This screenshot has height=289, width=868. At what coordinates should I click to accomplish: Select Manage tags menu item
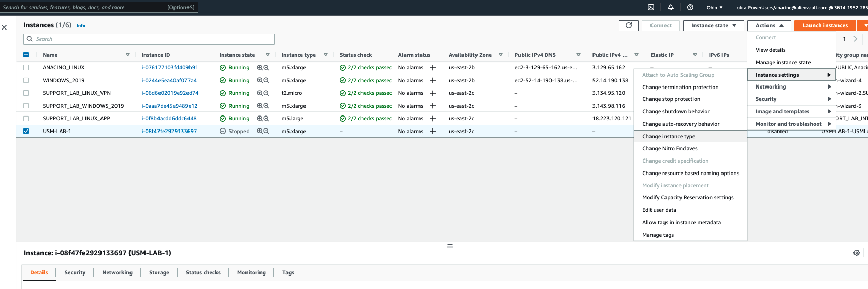point(690,235)
